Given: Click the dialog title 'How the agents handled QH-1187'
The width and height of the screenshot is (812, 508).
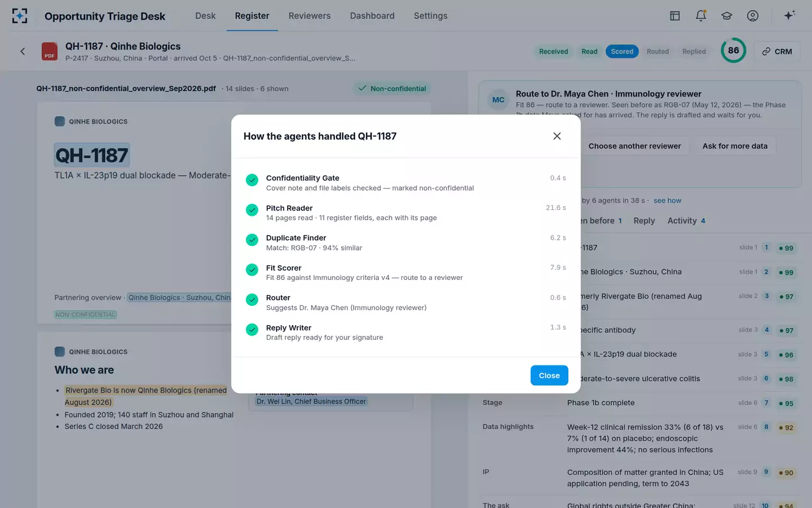Looking at the screenshot, I should (x=320, y=136).
